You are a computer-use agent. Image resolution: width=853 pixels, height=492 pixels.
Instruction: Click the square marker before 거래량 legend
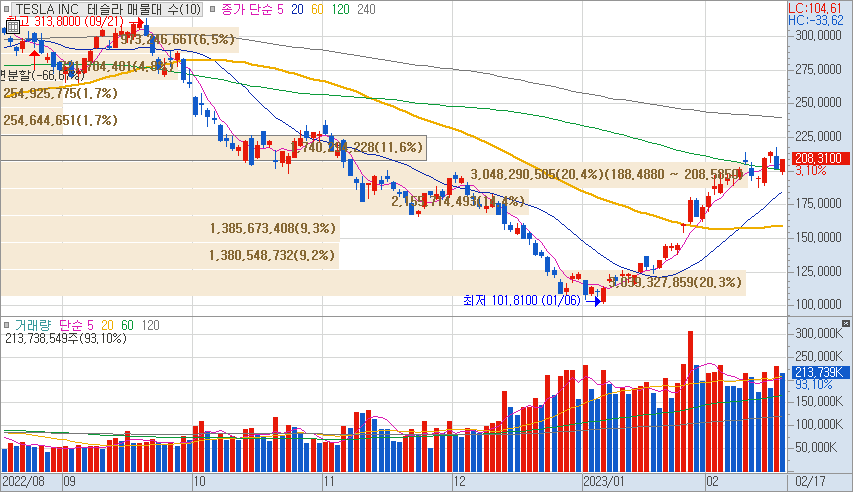pos(7,325)
